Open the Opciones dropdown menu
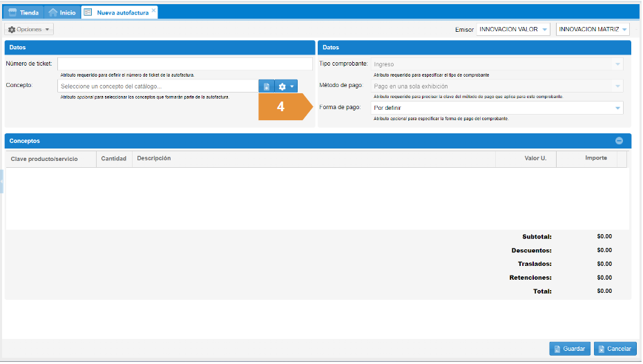This screenshot has height=364, width=643. click(29, 30)
